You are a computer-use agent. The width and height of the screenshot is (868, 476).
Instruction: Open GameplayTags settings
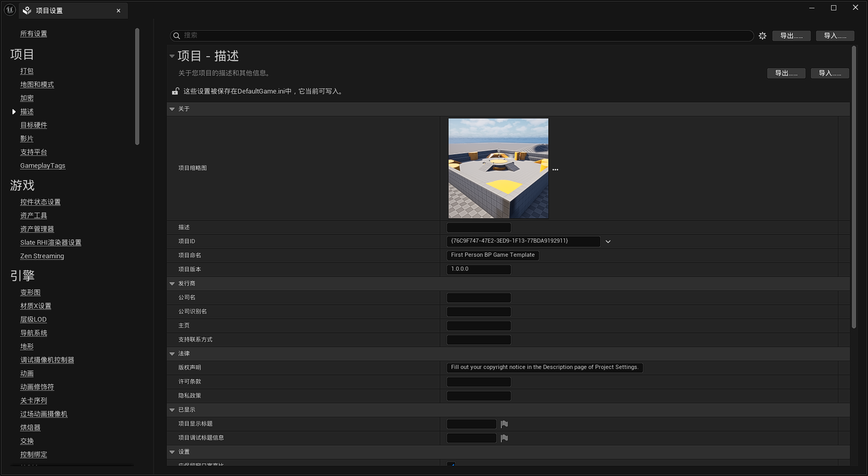point(43,166)
